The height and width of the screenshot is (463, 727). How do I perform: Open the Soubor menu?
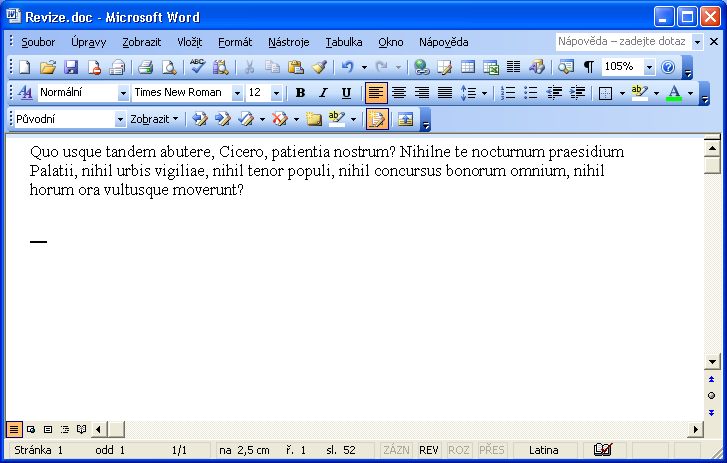click(x=38, y=42)
